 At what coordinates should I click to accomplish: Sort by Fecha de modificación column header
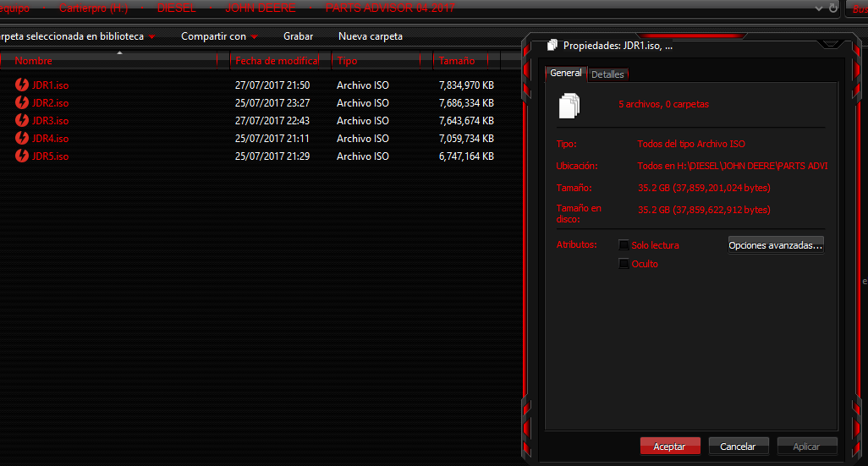pyautogui.click(x=277, y=61)
